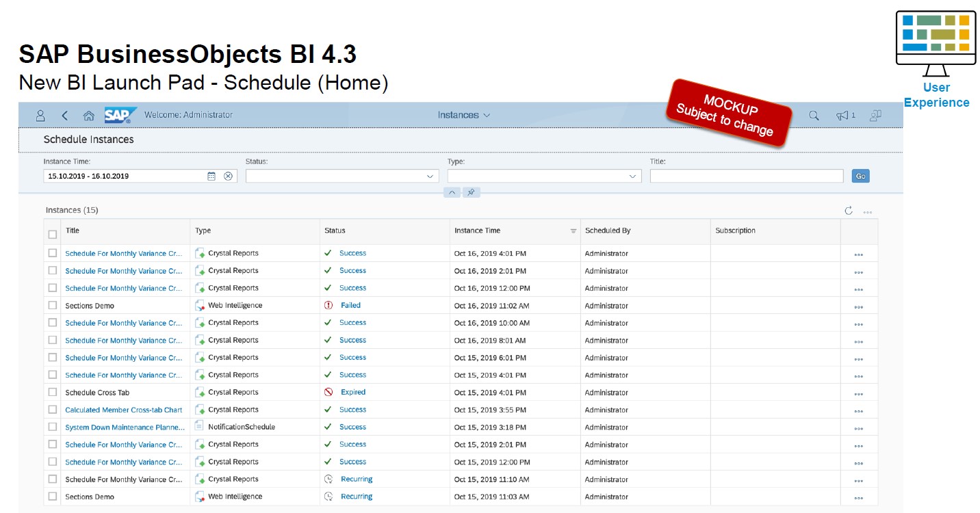Click the Scheduled By column header
This screenshot has width=980, height=513.
[x=608, y=231]
